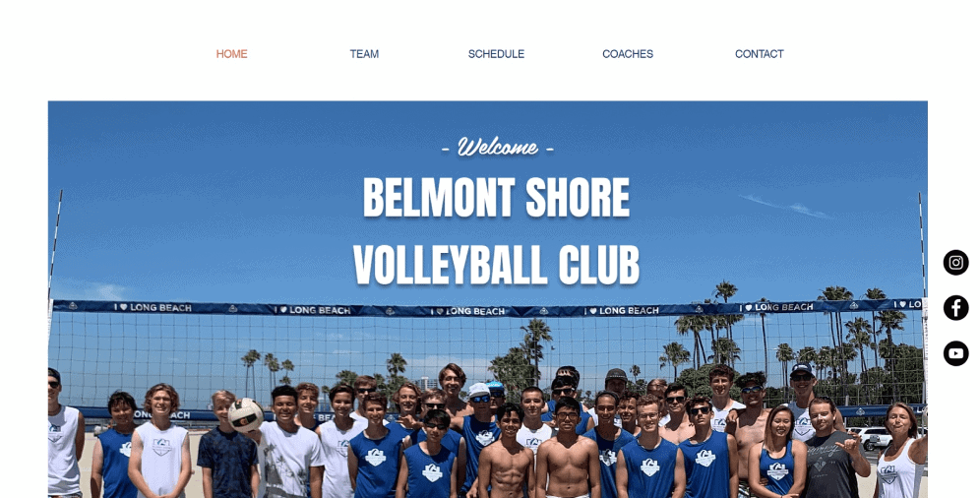Viewport: 980px width, 498px height.
Task: Visit the YouTube channel icon
Action: point(955,353)
